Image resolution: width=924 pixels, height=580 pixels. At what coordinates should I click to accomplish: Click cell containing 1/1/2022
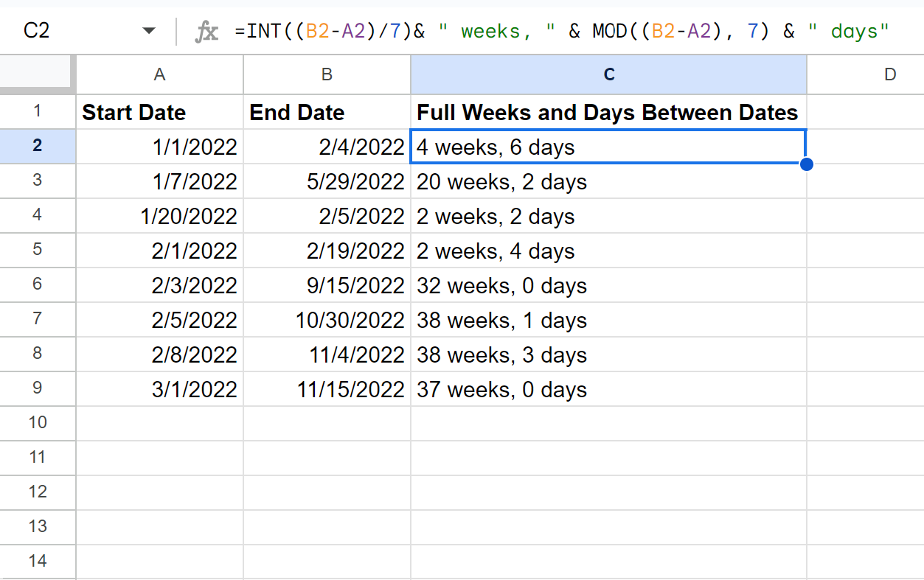point(159,147)
